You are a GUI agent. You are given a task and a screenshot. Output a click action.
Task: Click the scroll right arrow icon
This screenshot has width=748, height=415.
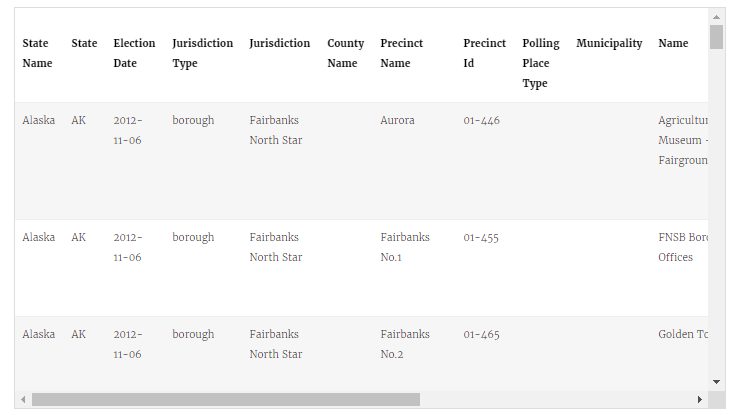(x=699, y=399)
